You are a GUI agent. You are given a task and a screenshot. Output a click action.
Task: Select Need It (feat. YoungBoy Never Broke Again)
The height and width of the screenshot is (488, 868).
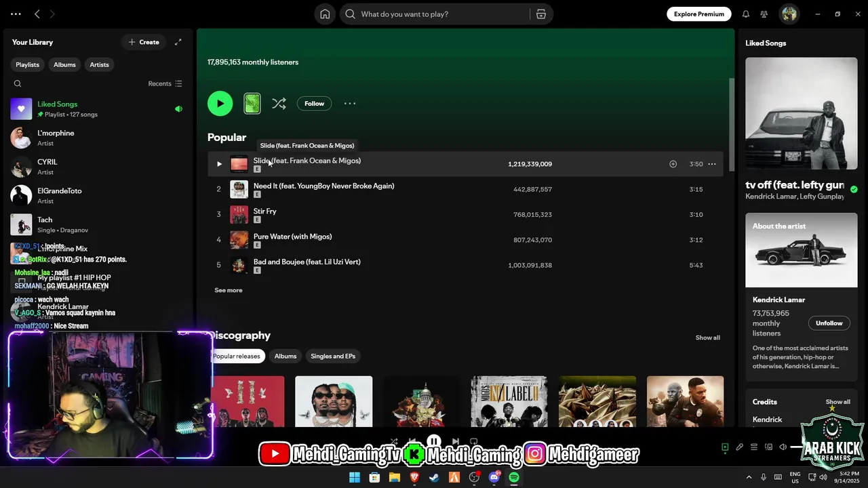323,186
